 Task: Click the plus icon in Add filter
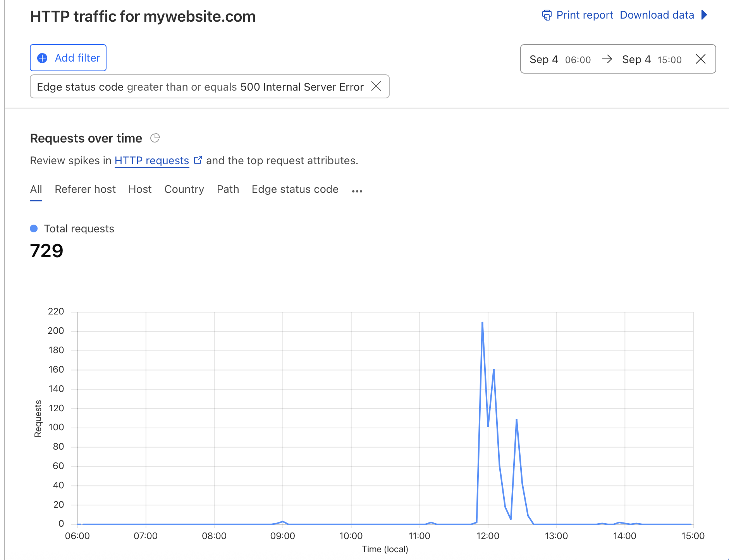[42, 58]
